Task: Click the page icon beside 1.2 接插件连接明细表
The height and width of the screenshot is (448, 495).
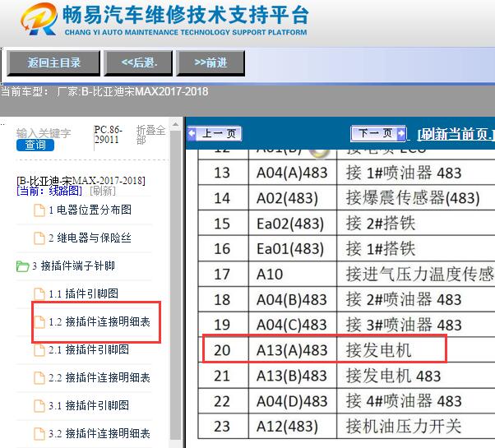Action: point(39,321)
